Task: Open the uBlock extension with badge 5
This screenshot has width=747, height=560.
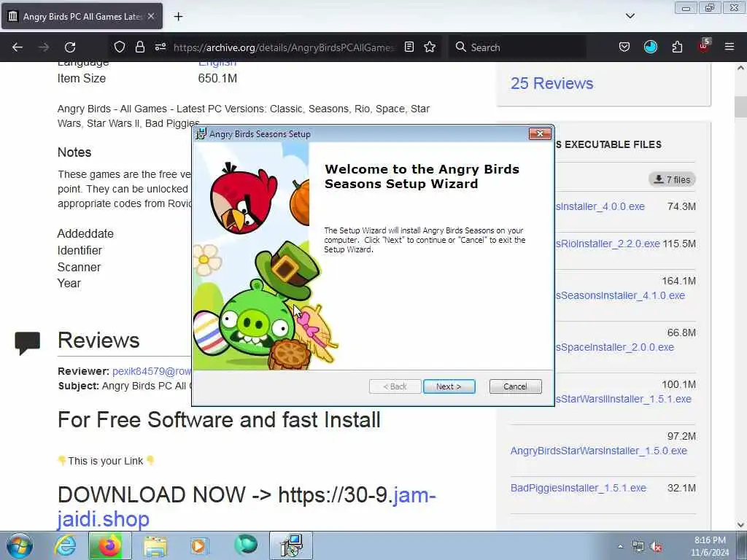Action: pyautogui.click(x=704, y=46)
